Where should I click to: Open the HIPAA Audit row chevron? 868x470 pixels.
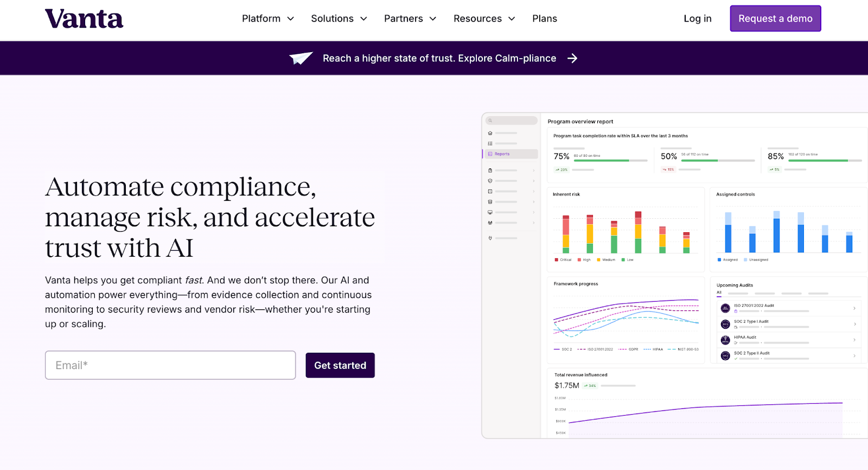[854, 340]
